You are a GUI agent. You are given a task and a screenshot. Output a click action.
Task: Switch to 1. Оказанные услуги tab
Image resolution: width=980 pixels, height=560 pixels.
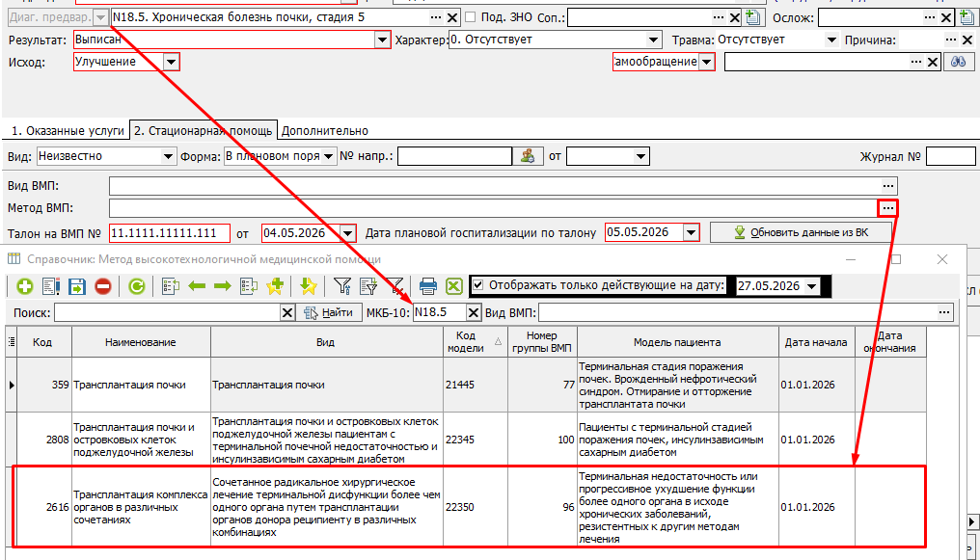68,130
